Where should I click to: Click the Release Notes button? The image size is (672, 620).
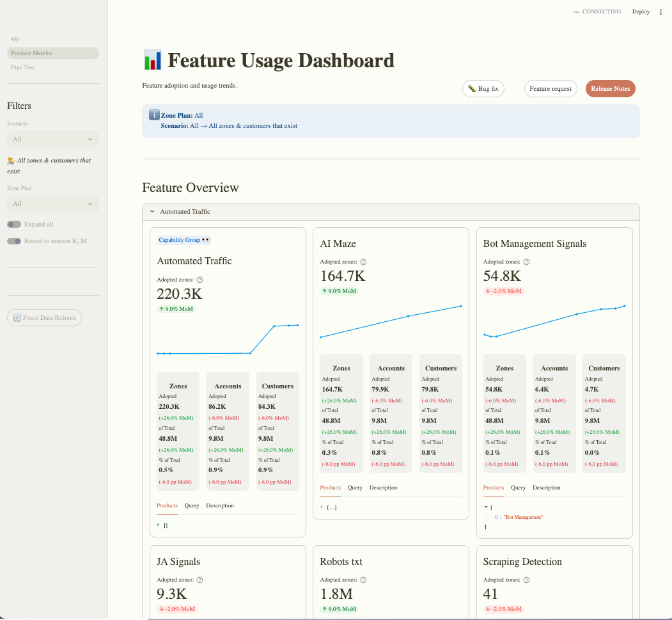(610, 89)
